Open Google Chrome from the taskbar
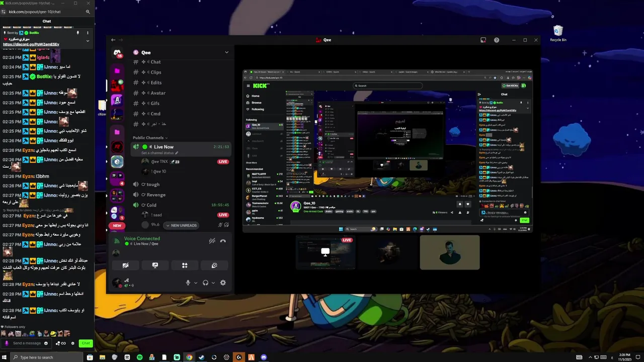644x362 pixels. click(189, 357)
